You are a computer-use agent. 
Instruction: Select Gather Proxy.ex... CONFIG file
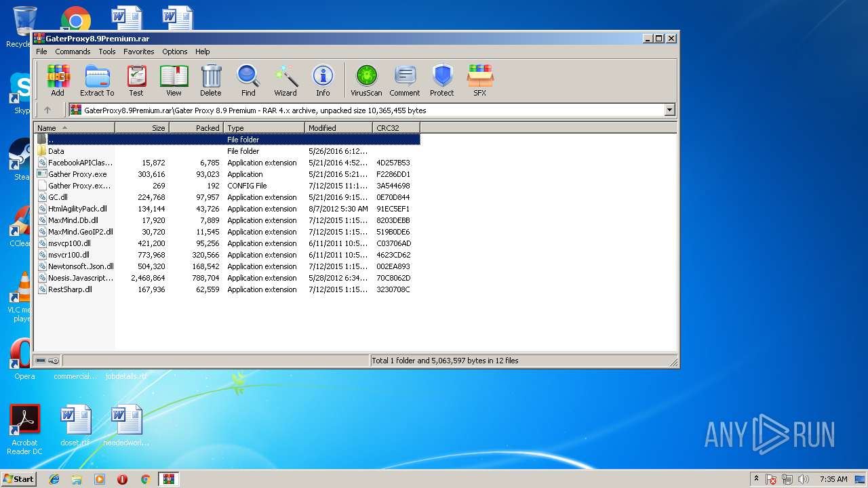click(227, 186)
